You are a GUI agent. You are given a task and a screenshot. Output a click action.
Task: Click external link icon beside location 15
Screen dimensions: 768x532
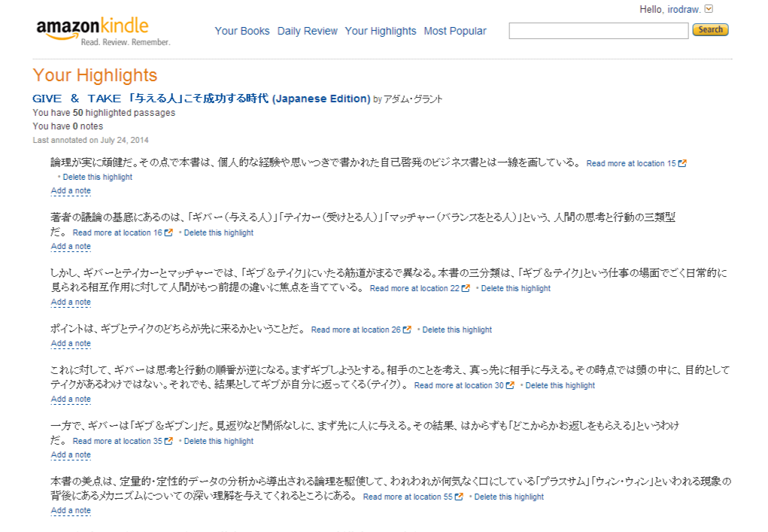click(x=682, y=163)
